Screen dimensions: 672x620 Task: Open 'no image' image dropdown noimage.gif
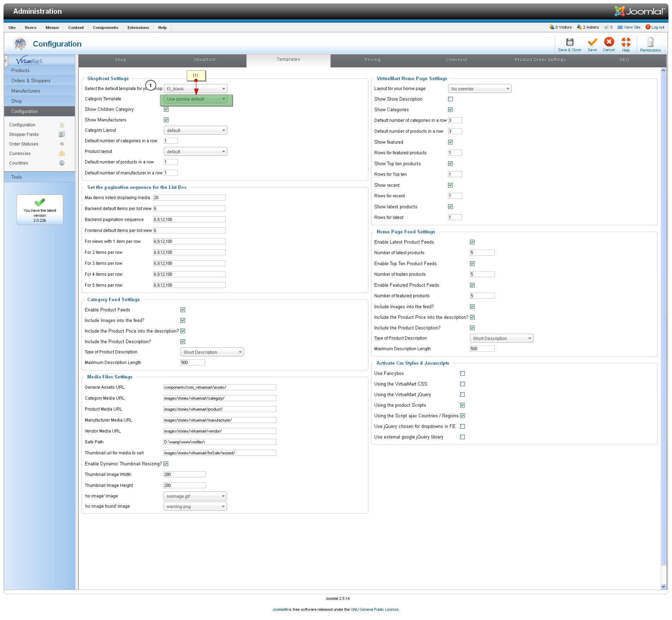click(x=195, y=496)
